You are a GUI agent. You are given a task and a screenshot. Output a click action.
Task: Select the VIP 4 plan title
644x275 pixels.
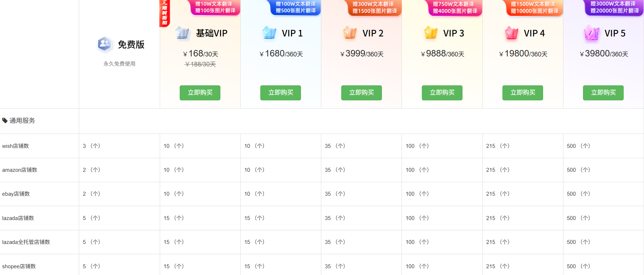534,33
